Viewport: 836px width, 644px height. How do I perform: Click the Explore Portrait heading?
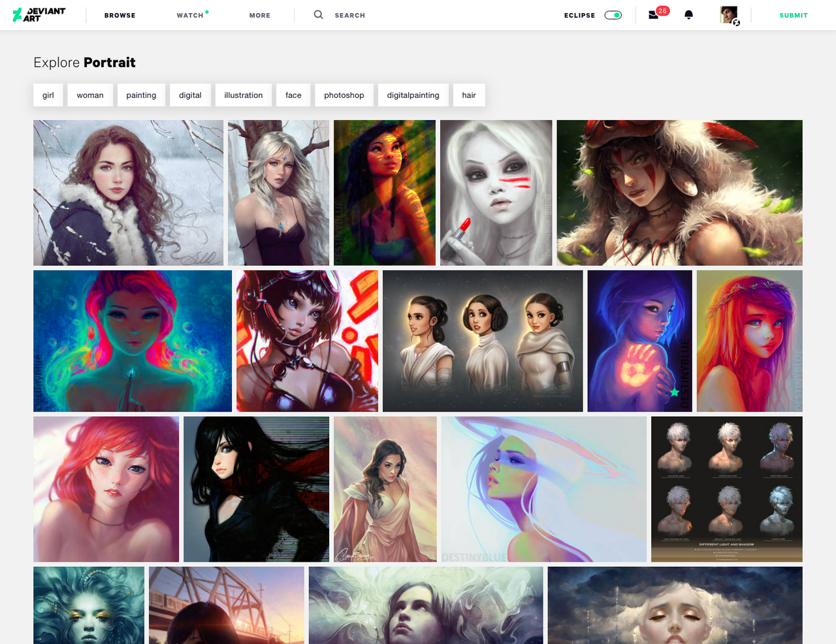click(x=84, y=63)
